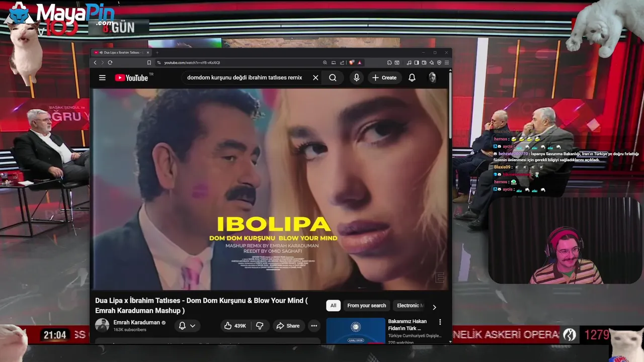Click the site settings icon left of URL
Viewport: 644px width, 362px height.
(159, 62)
